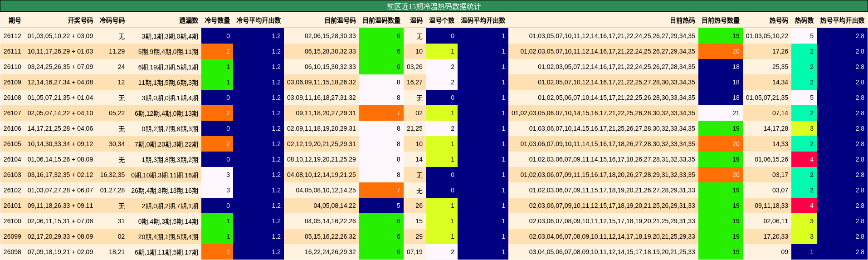Select the 目前温号码 column header
Viewport: 868px width, 260px height.
point(340,20)
